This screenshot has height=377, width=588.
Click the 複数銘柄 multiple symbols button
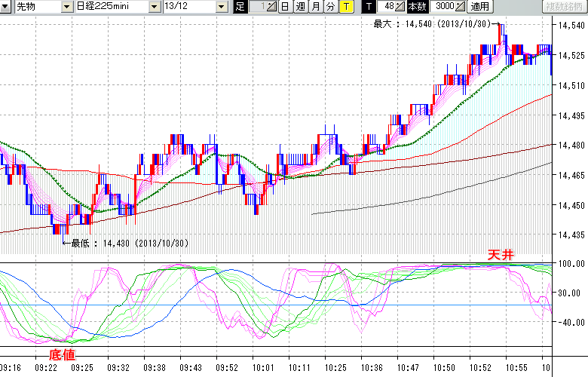pyautogui.click(x=565, y=7)
